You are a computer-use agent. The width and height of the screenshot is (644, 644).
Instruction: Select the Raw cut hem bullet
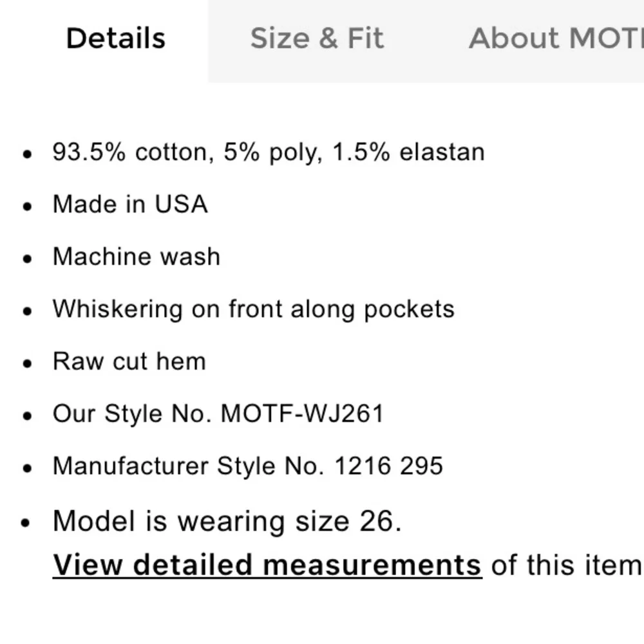coord(129,361)
